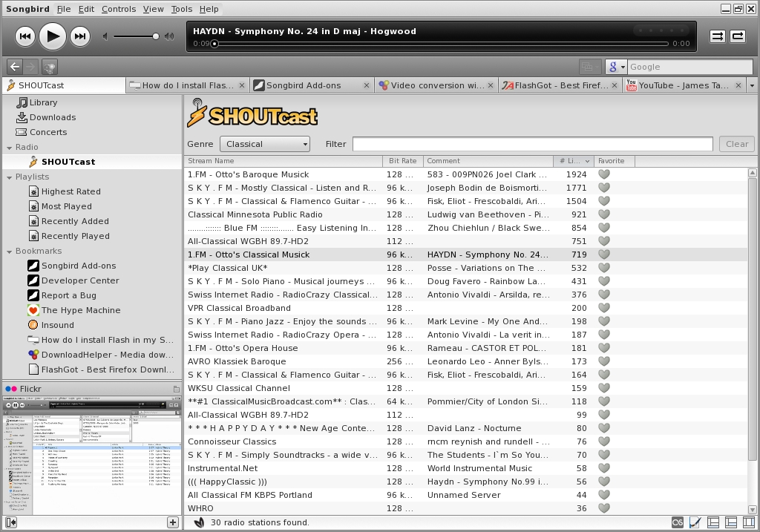Click the Filter text field
Image resolution: width=760 pixels, height=532 pixels.
(533, 144)
